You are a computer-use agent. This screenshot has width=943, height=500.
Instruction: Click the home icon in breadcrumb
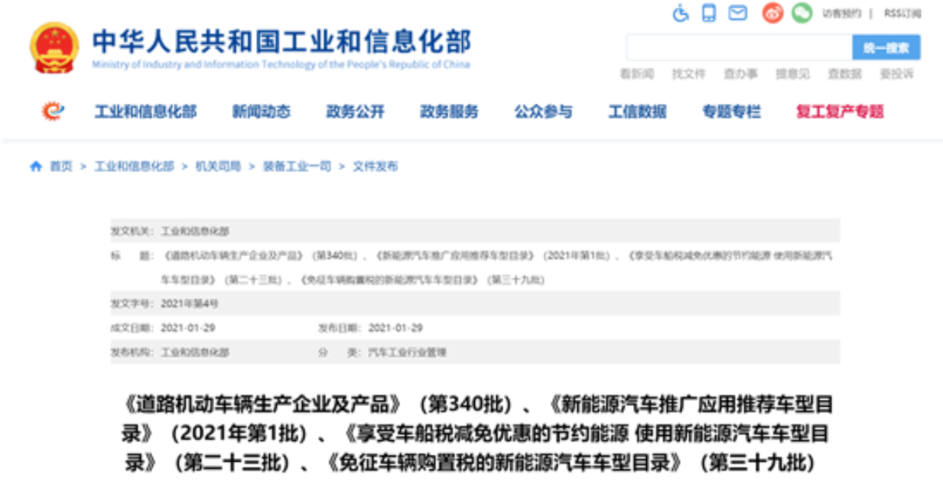(36, 166)
